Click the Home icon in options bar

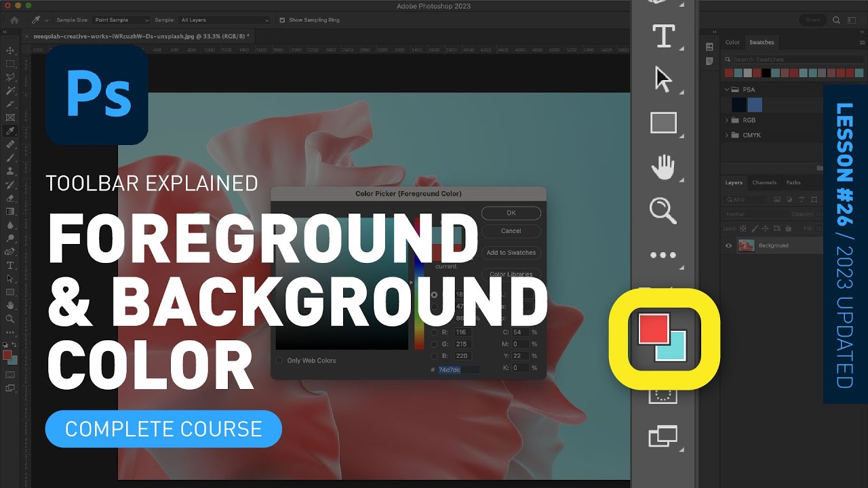click(14, 20)
